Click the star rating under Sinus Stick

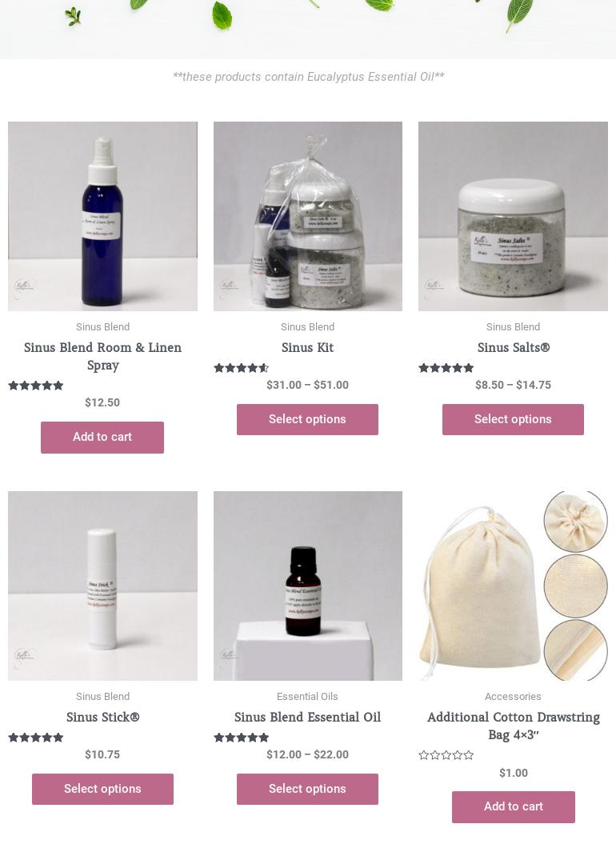pos(35,738)
